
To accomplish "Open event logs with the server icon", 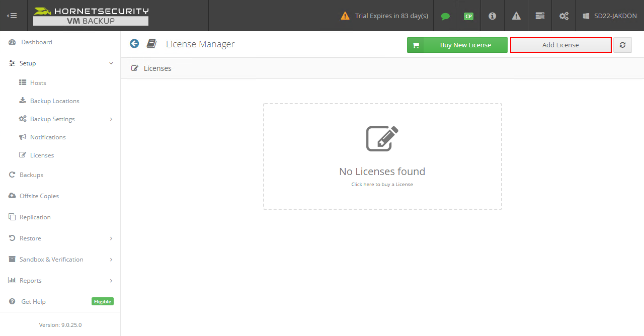I will tap(539, 16).
